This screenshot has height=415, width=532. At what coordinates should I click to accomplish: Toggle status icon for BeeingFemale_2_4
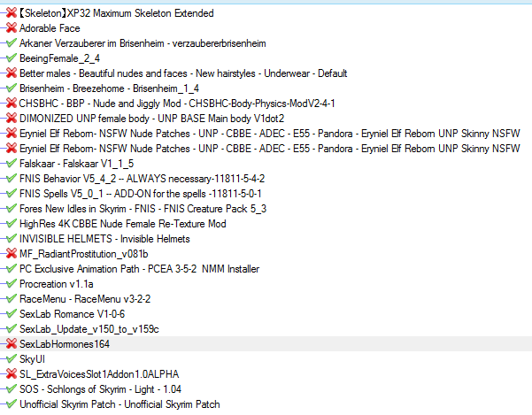tap(10, 58)
